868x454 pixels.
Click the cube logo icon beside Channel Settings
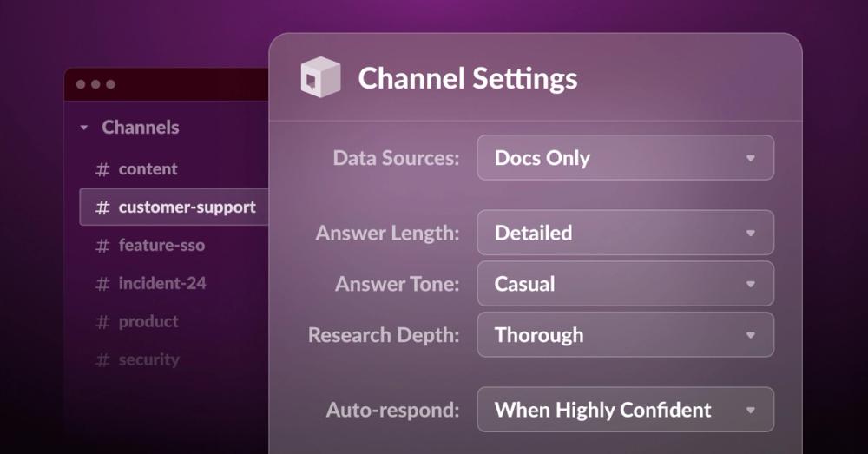320,77
